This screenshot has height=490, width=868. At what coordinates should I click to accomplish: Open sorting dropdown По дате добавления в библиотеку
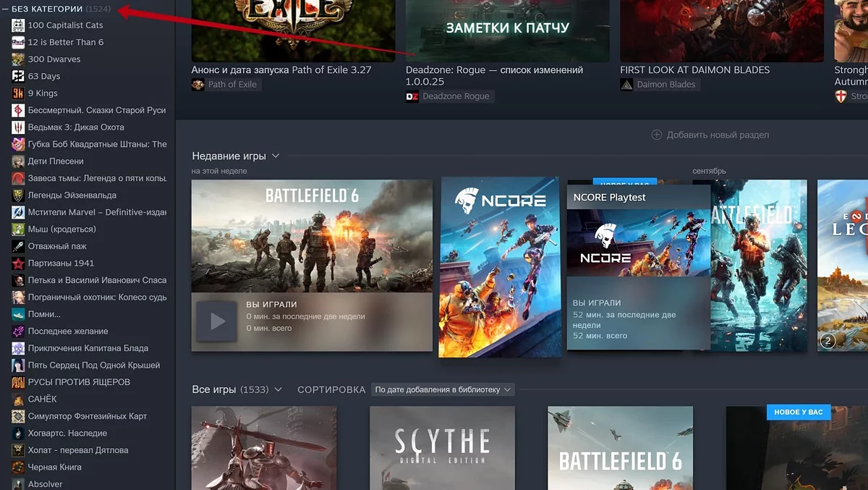coord(443,389)
